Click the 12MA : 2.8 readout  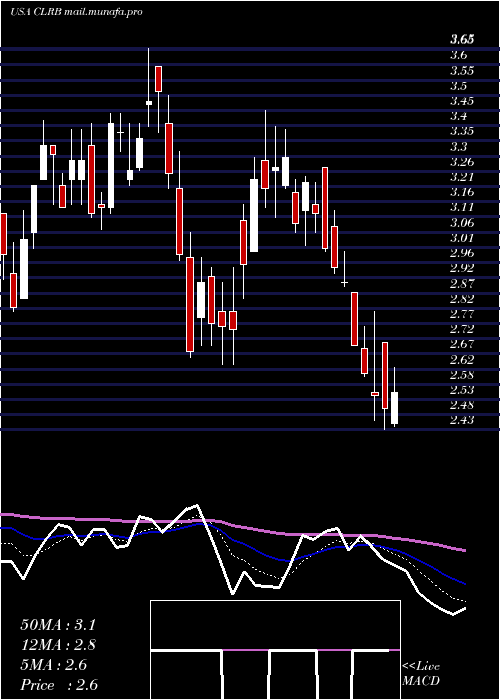58,645
